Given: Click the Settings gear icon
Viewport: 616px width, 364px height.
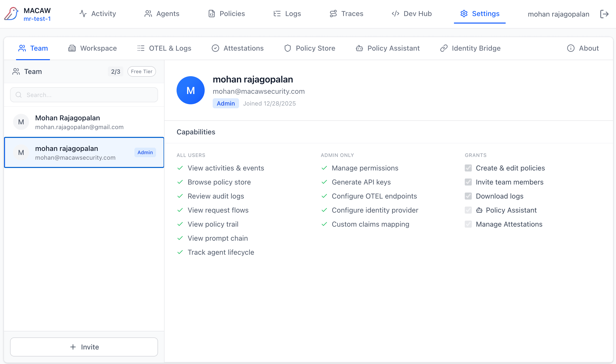Looking at the screenshot, I should coord(464,14).
